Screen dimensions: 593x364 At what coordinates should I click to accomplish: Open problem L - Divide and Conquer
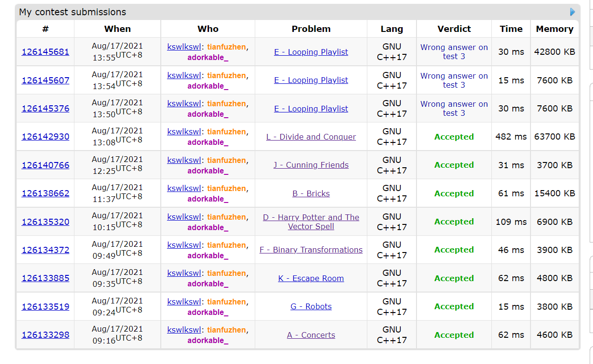point(311,137)
